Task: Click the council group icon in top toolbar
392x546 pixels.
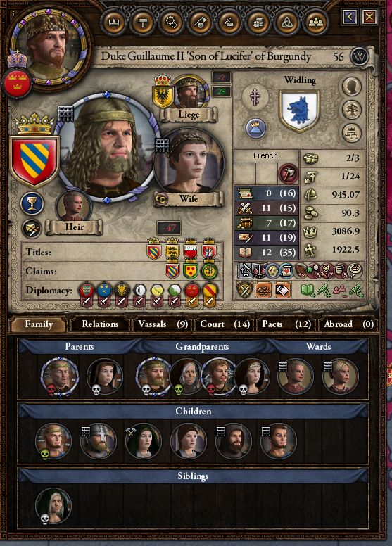Action: coord(316,23)
